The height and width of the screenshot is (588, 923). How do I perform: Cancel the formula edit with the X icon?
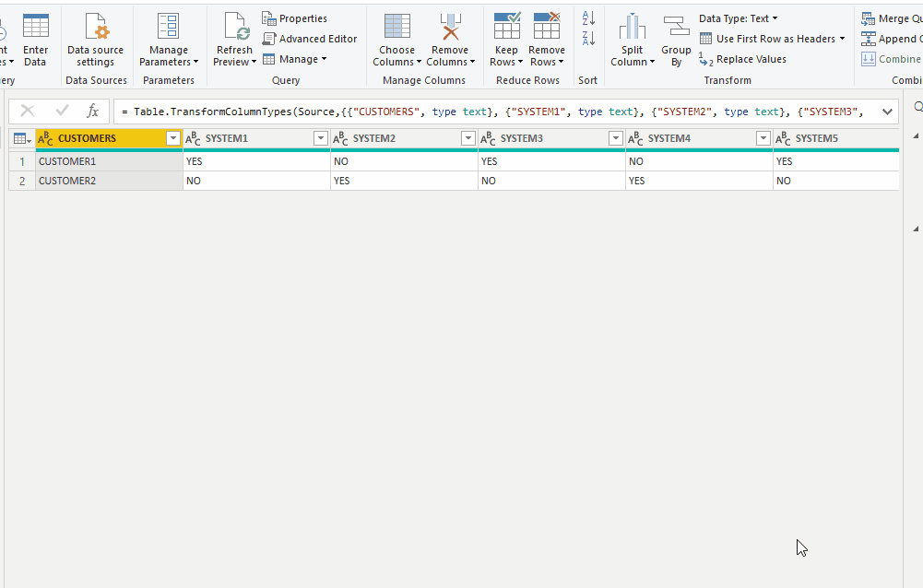pyautogui.click(x=27, y=111)
